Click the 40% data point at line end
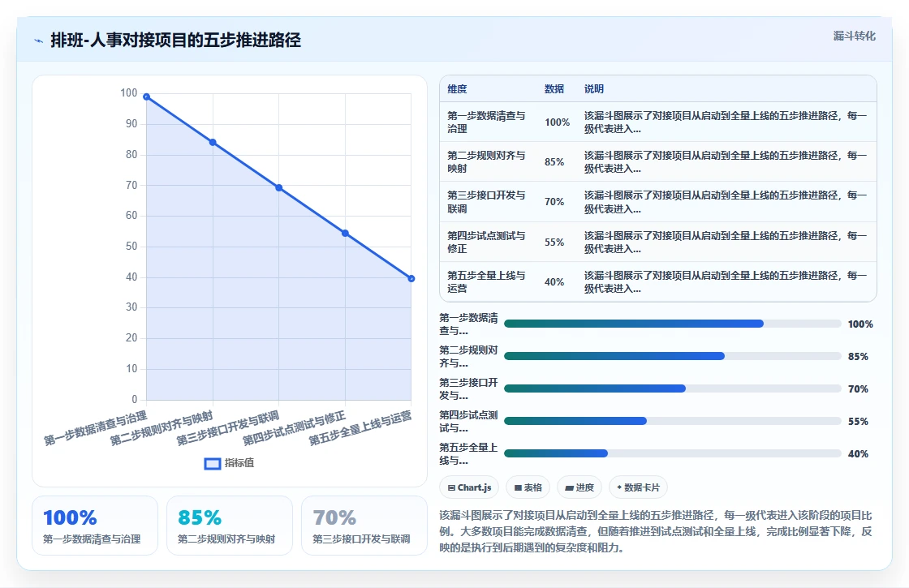This screenshot has height=588, width=909. [x=411, y=279]
